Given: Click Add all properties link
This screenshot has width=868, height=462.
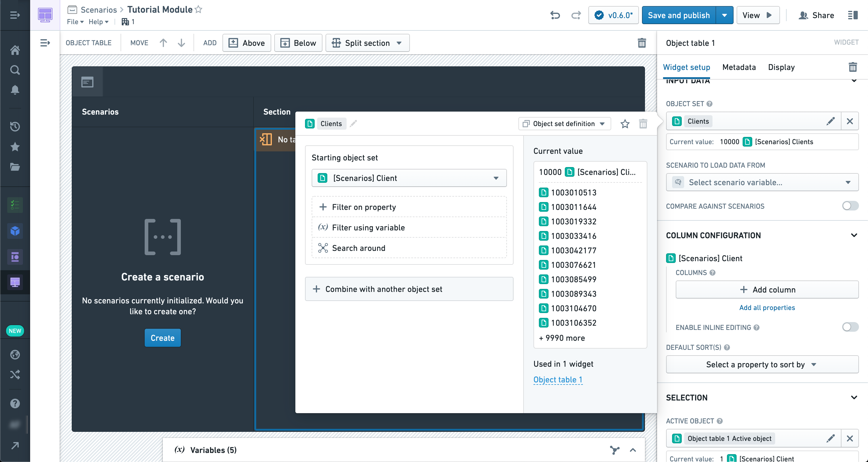Looking at the screenshot, I should tap(767, 307).
